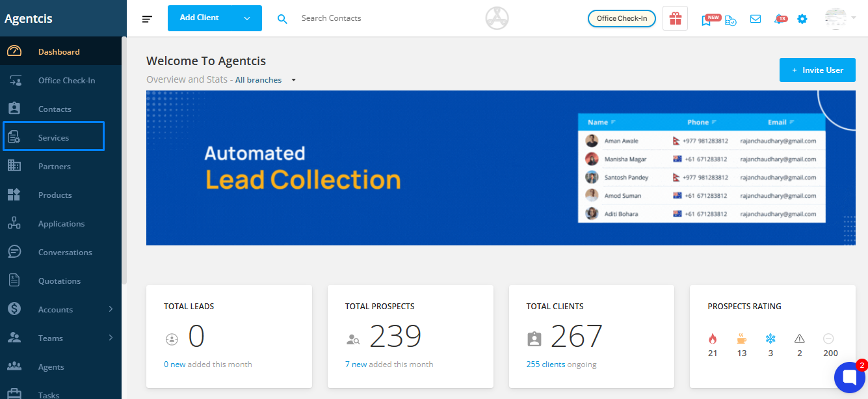Viewport: 868px width, 399px height.
Task: Open the Dashboard speedometer icon in sidebar
Action: [x=14, y=51]
